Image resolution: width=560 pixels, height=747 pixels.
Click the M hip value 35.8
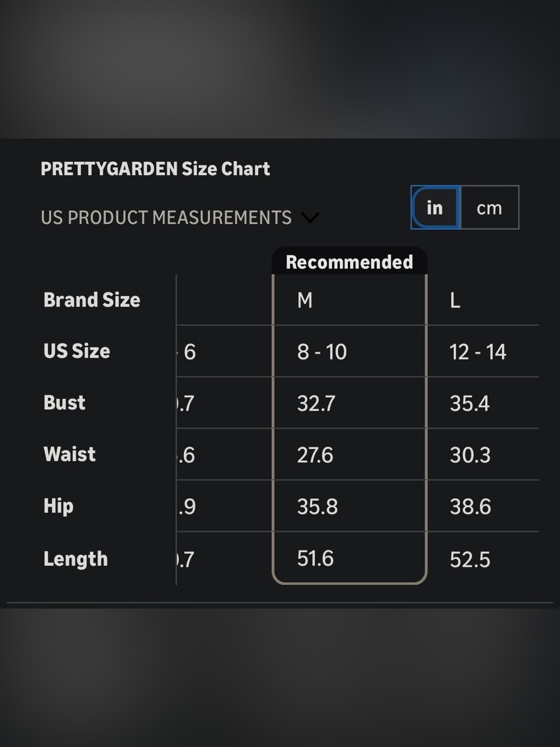point(318,507)
